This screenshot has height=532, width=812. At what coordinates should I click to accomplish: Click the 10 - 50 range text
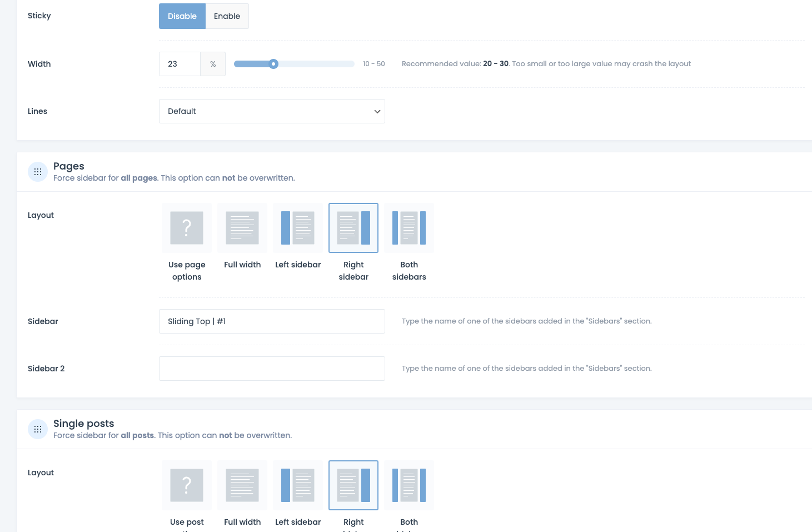click(x=374, y=64)
